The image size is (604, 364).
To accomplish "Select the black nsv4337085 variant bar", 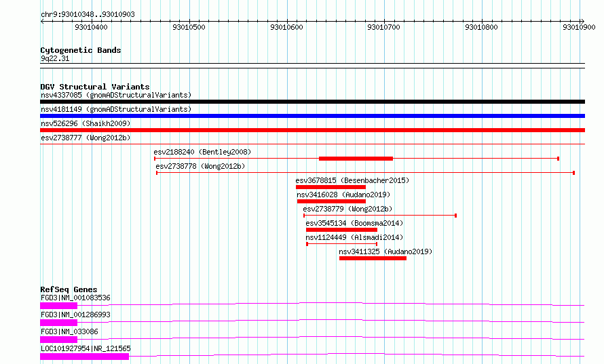I will [312, 102].
